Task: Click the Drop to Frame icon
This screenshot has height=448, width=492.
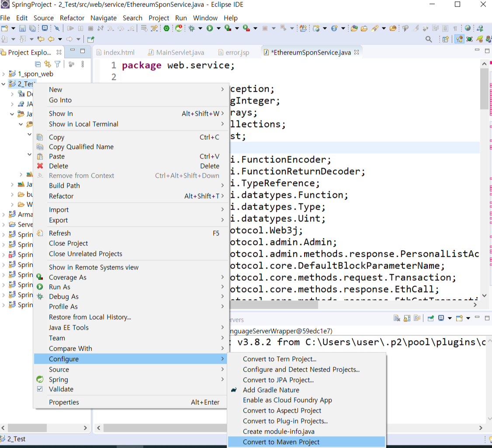Action: click(x=143, y=28)
